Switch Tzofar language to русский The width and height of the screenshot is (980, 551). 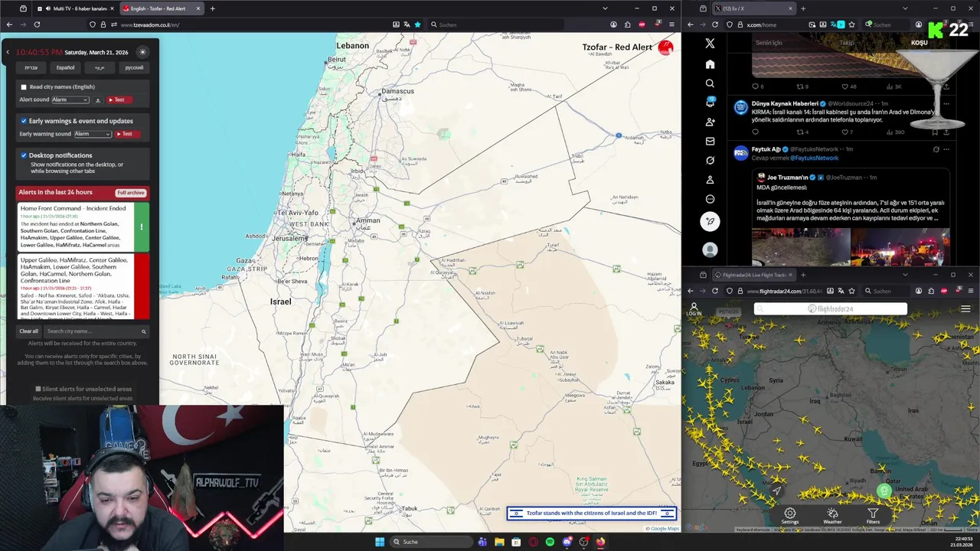point(134,67)
